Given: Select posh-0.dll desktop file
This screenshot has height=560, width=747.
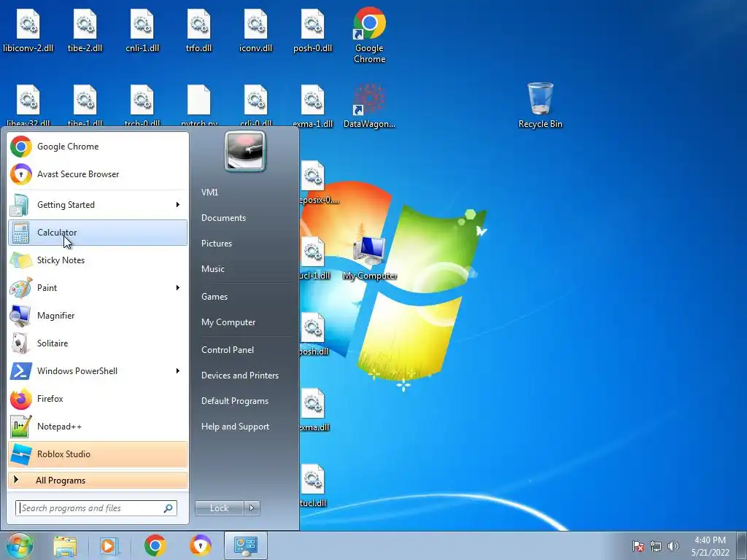Looking at the screenshot, I should click(x=312, y=29).
